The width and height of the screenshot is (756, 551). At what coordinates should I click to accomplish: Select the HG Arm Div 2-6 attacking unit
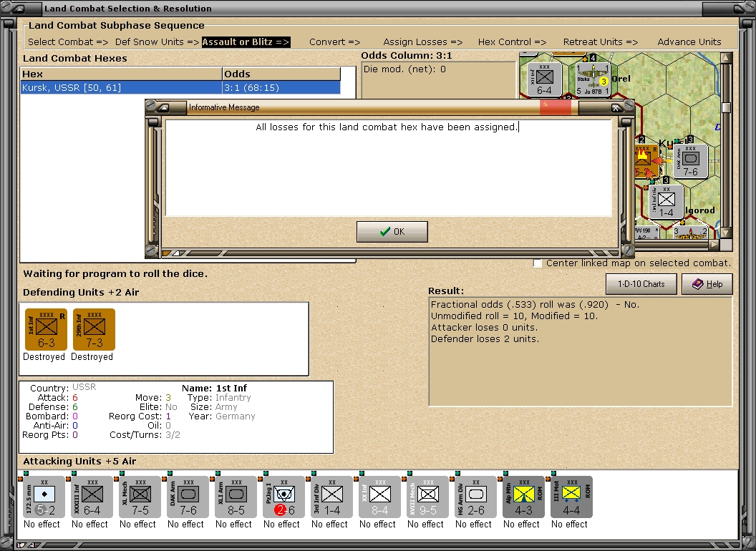tap(475, 497)
